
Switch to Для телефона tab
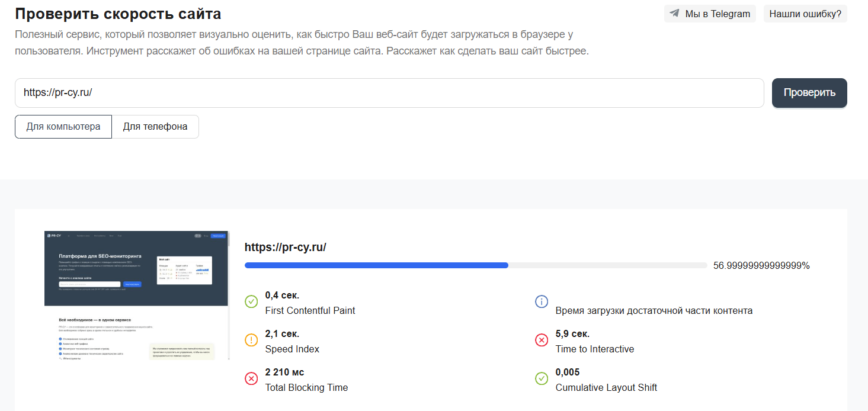click(155, 127)
